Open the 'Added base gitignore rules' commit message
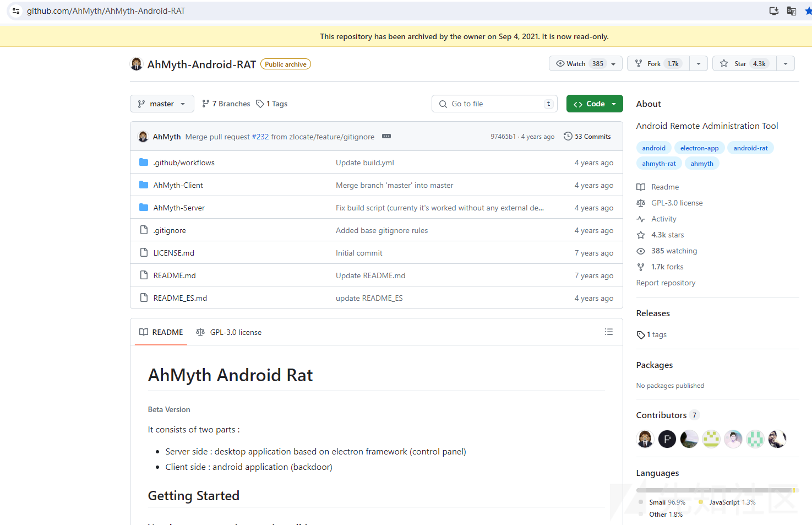 pos(382,230)
